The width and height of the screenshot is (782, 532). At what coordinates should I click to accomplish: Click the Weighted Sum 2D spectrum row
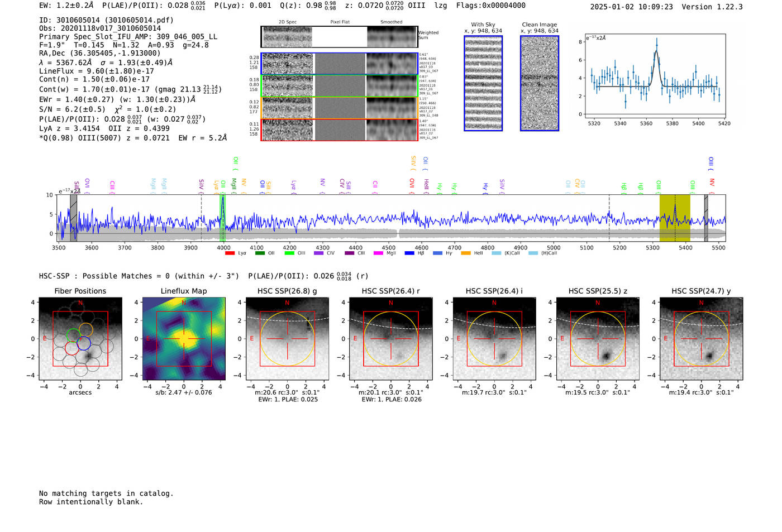click(x=340, y=37)
